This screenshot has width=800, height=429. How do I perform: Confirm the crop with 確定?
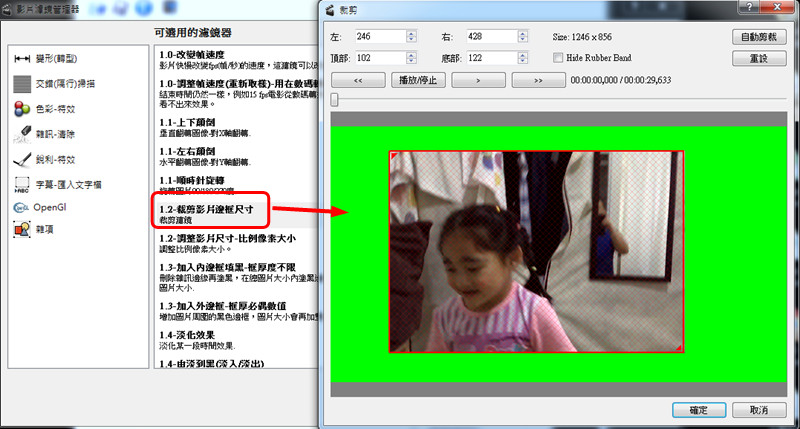699,410
